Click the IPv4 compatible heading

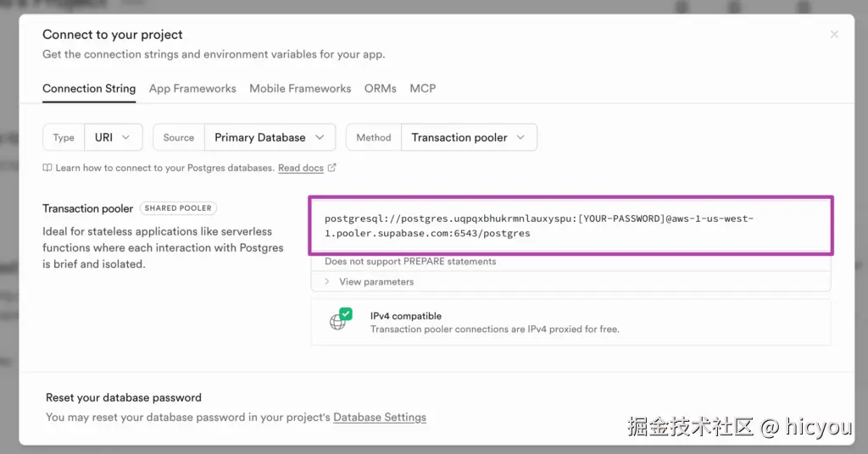pos(406,316)
